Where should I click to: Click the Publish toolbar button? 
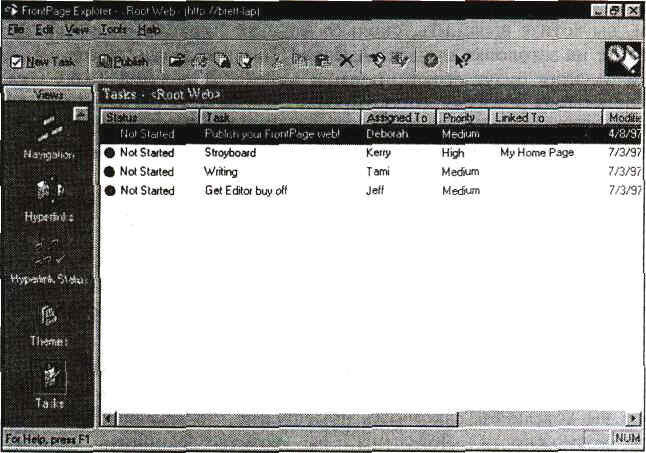point(122,62)
